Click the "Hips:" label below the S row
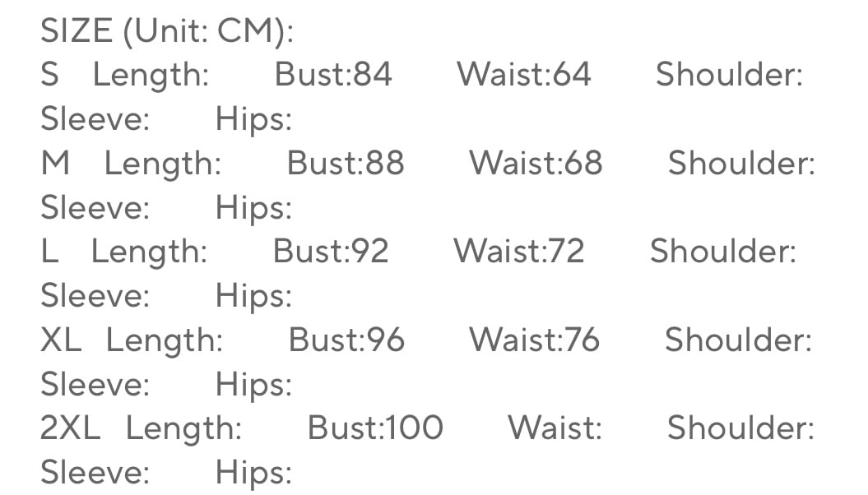The width and height of the screenshot is (868, 495). pyautogui.click(x=253, y=119)
